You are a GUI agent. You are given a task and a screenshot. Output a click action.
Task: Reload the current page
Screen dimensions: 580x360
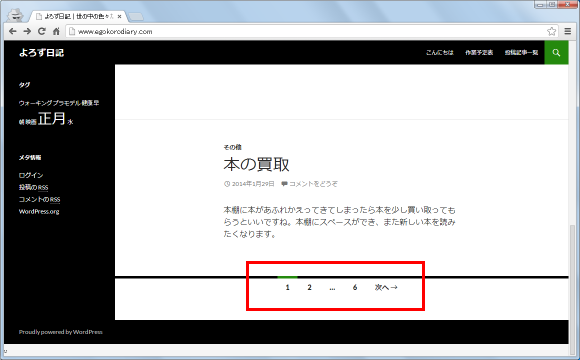click(42, 31)
